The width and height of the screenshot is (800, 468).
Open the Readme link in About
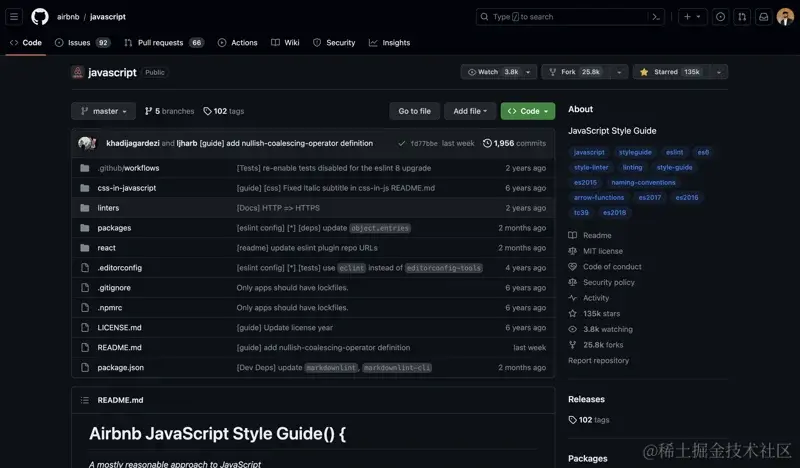(x=590, y=235)
